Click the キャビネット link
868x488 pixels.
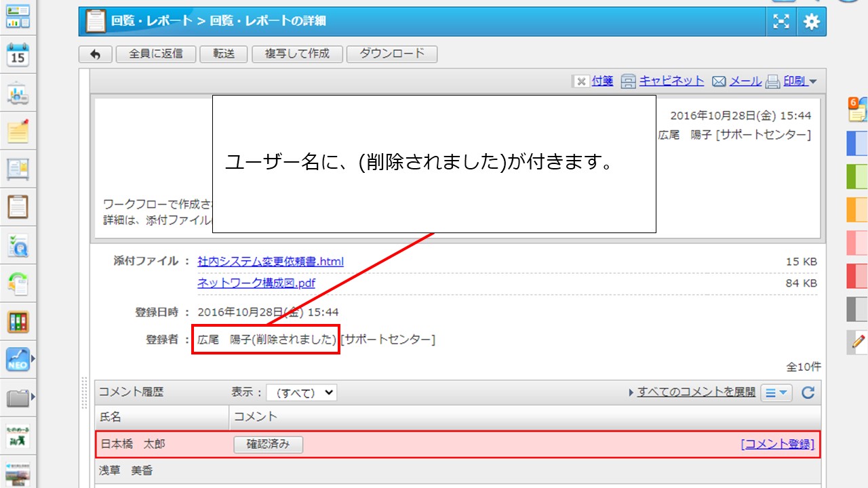point(672,81)
